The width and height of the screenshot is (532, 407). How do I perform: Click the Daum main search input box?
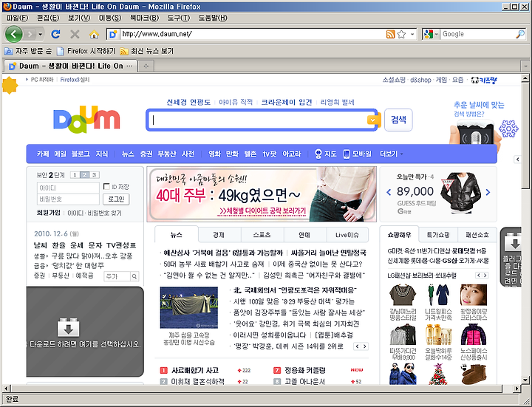256,120
